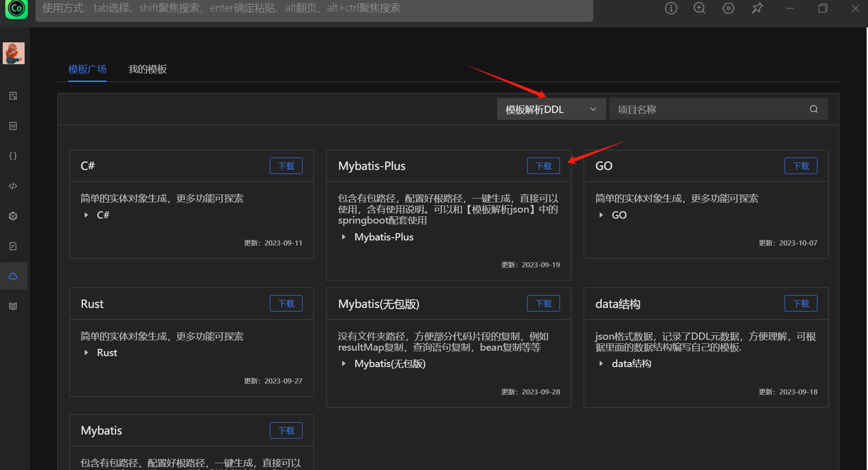This screenshot has width=868, height=470.
Task: Open settings hexagon icon in title bar
Action: click(729, 8)
